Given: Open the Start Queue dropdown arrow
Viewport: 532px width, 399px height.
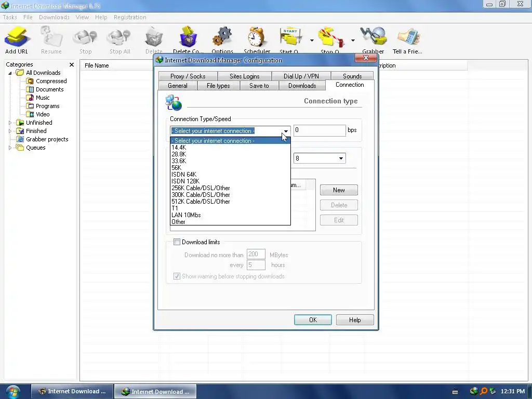Looking at the screenshot, I should coord(312,41).
